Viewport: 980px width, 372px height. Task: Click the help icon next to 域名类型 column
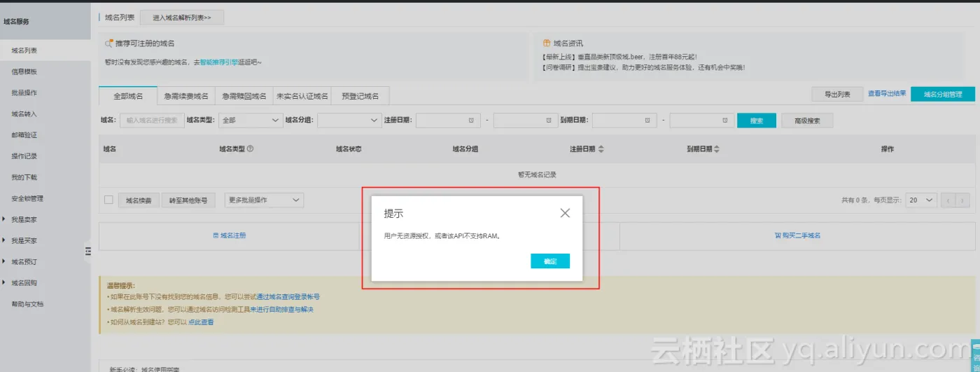[250, 149]
